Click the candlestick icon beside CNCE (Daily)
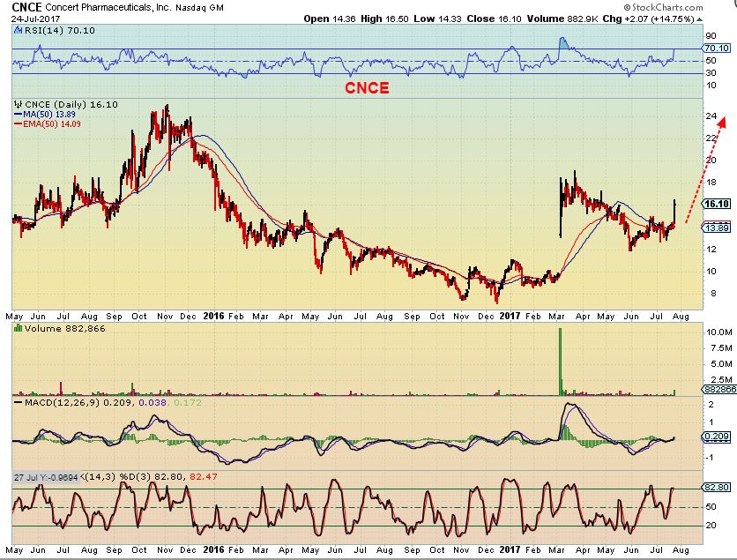737x560 pixels. [19, 104]
